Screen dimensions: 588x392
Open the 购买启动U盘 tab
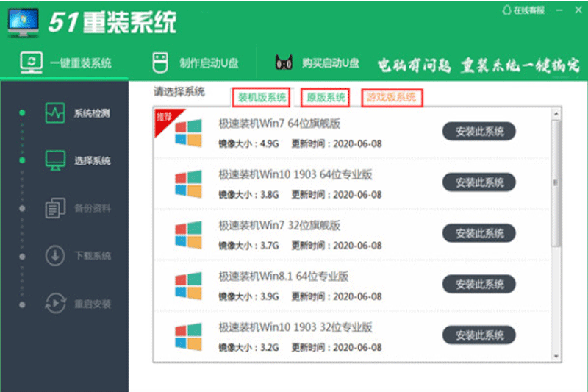click(317, 63)
